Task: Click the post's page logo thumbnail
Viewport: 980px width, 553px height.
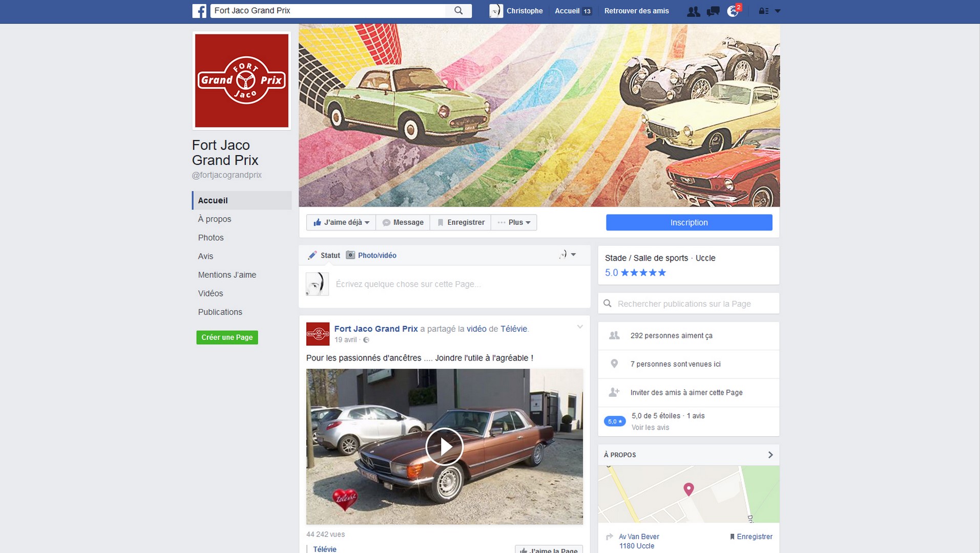Action: tap(318, 334)
